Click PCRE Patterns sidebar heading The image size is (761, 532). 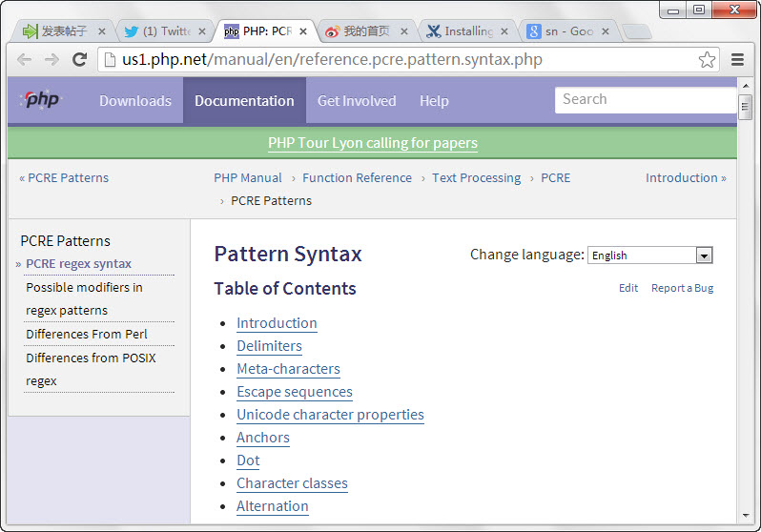point(66,241)
